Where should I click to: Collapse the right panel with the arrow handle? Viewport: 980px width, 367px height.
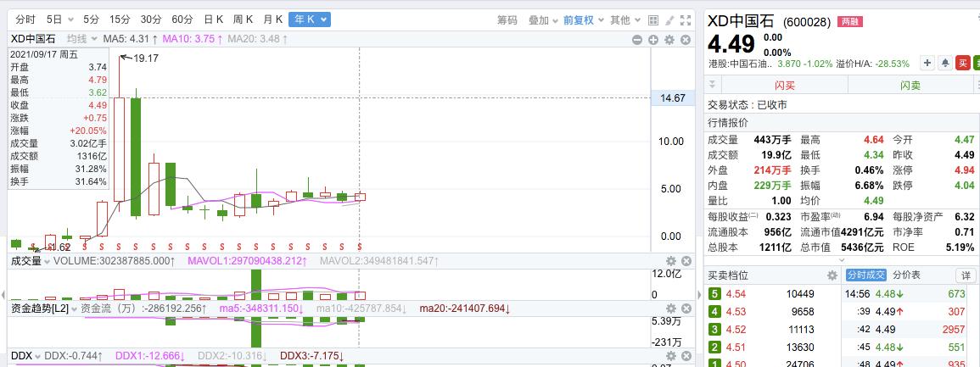[699, 294]
